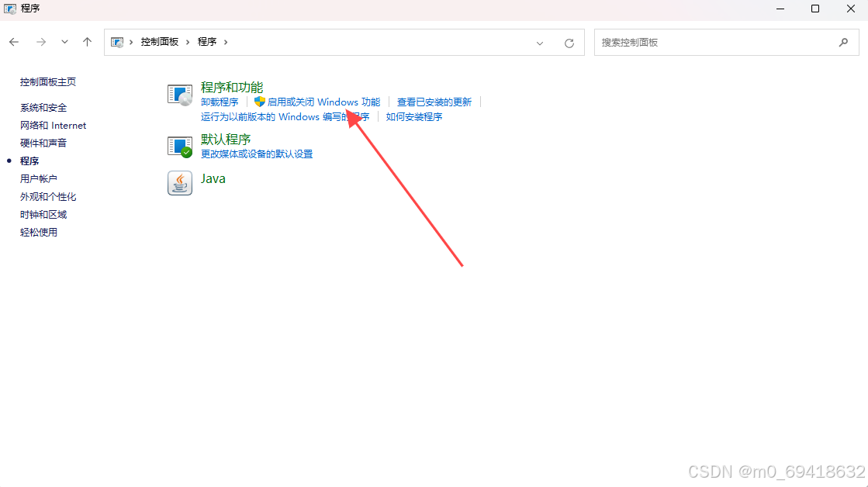Click the Java coffee cup icon
868x487 pixels.
tap(180, 183)
